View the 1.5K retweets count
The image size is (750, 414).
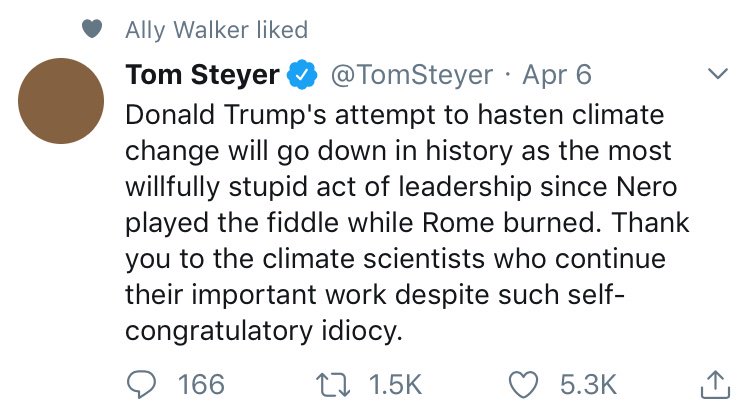coord(395,385)
